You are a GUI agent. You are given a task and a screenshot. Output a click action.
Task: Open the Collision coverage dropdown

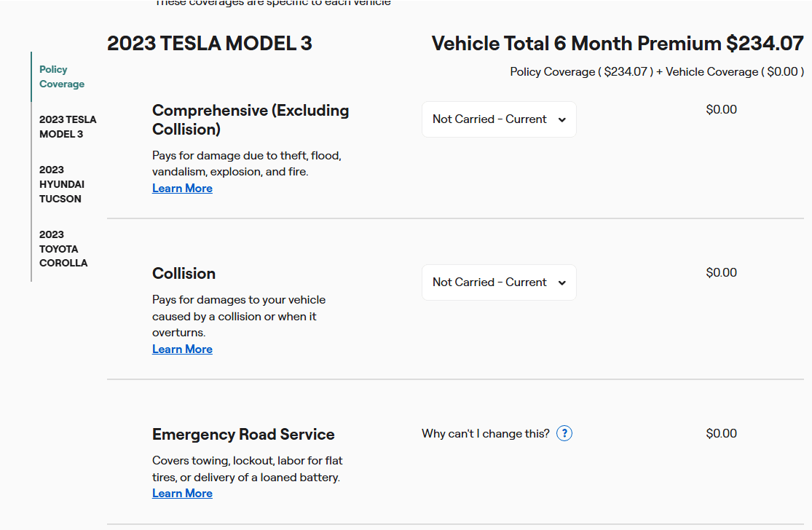pos(499,282)
